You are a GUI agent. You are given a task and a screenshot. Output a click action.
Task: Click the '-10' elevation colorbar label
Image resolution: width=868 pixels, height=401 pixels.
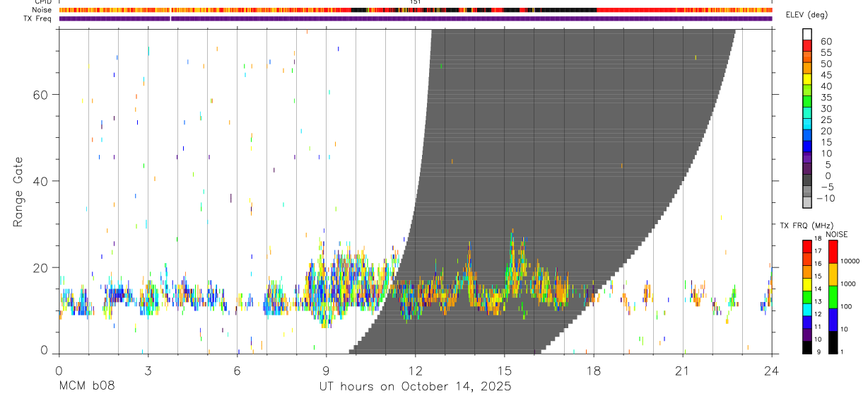pyautogui.click(x=827, y=198)
